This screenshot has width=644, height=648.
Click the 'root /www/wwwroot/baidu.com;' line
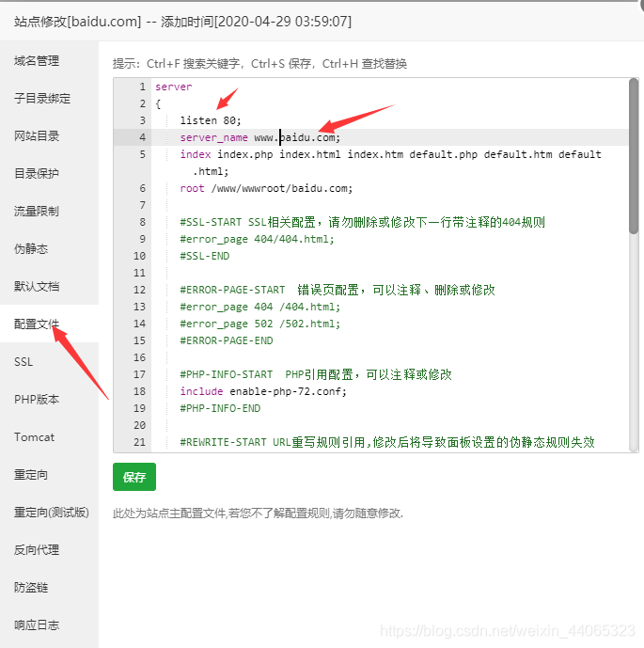266,188
